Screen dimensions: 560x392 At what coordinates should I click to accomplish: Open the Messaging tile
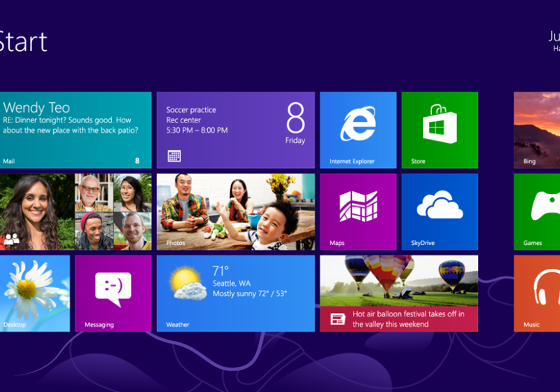pos(113,293)
